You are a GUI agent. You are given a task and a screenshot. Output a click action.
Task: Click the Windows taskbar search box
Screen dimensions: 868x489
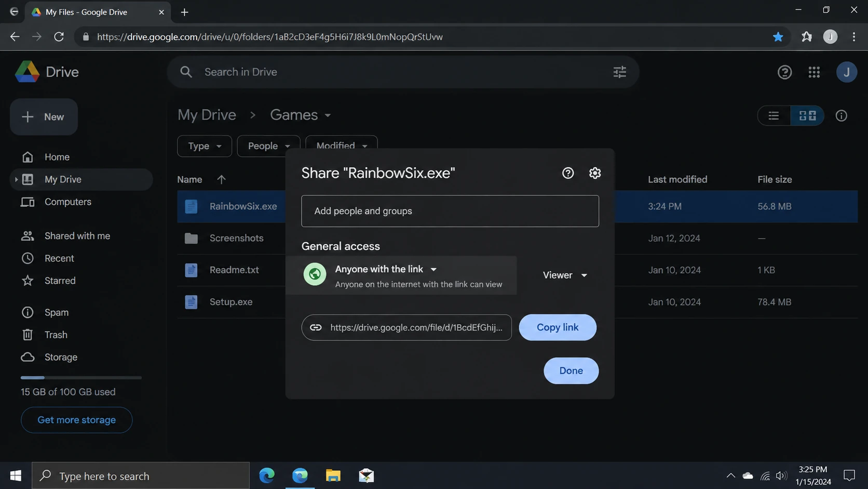pos(141,475)
